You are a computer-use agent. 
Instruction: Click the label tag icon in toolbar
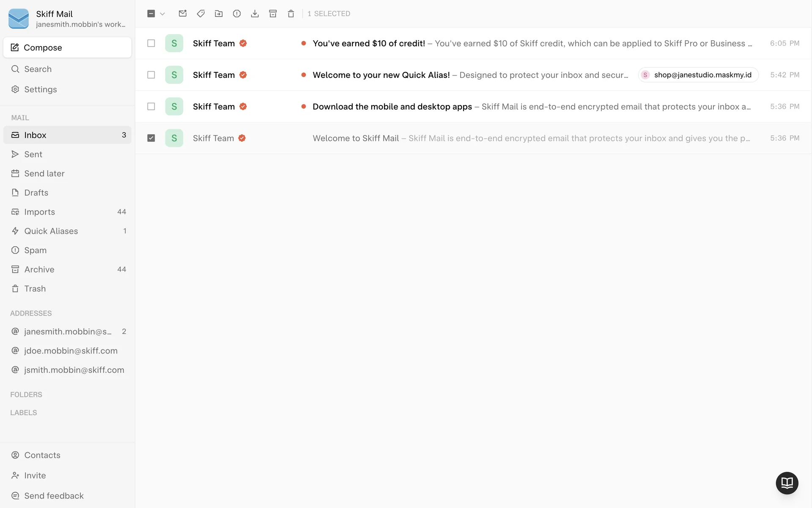pyautogui.click(x=201, y=14)
